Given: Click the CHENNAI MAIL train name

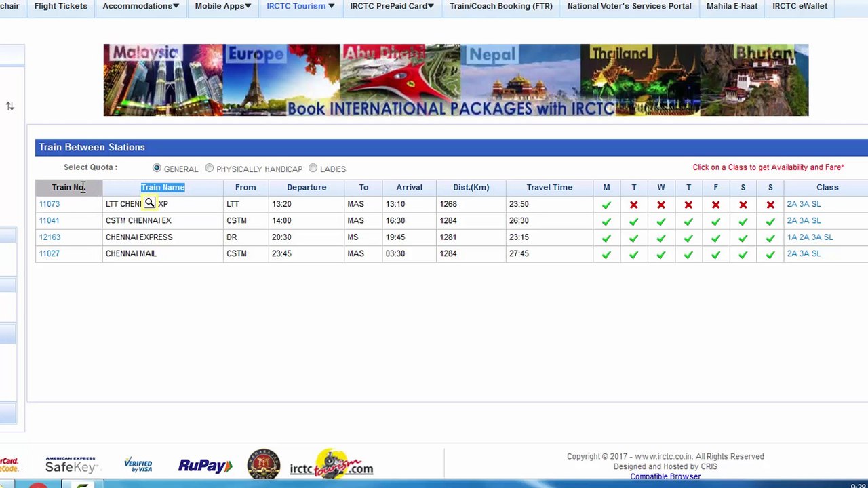Looking at the screenshot, I should (131, 253).
